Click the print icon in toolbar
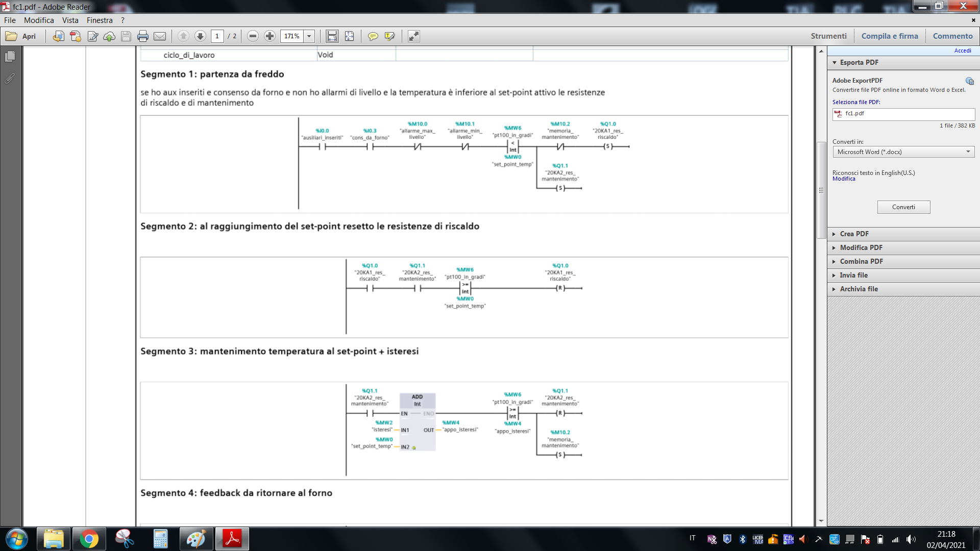This screenshot has width=980, height=551. pyautogui.click(x=143, y=36)
